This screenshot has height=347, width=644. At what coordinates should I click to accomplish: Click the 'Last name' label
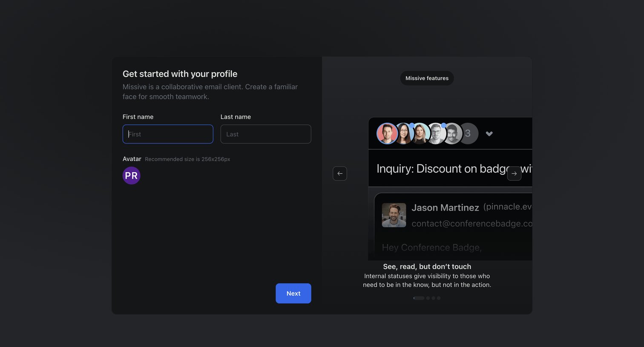(x=236, y=117)
